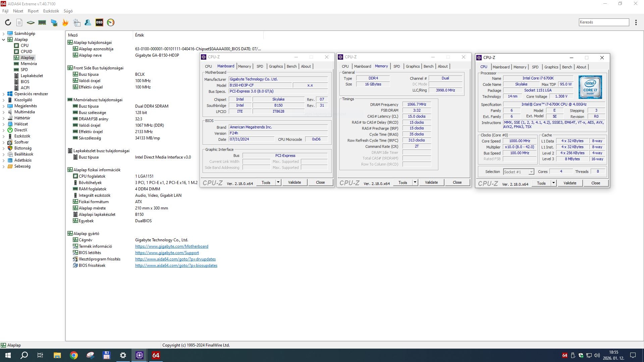Expand the Operációs rendszer tree node

(x=4, y=94)
